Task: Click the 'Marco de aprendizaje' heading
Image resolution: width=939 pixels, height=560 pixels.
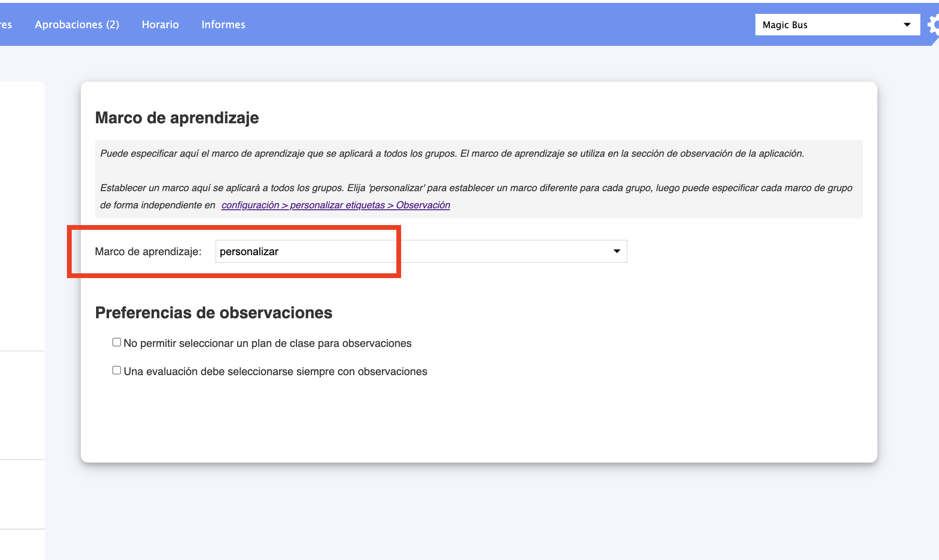Action: tap(177, 118)
